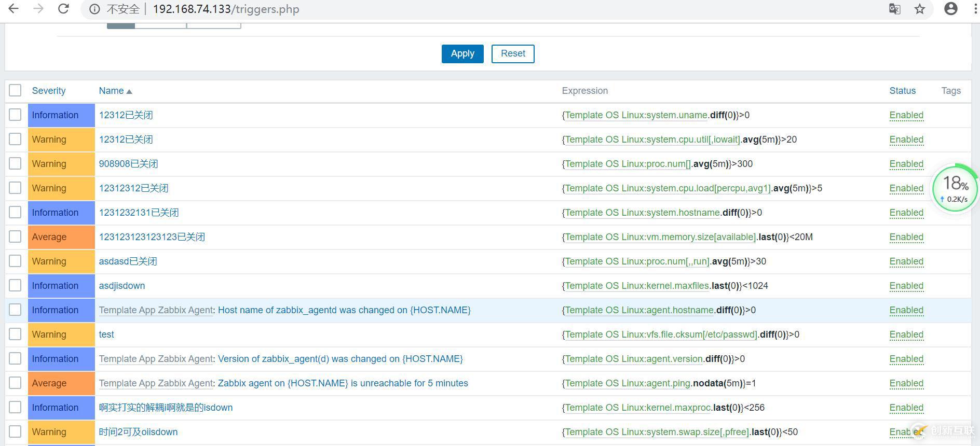
Task: Open Template App Zabbix Agent link in unreachable row
Action: pyautogui.click(x=156, y=383)
